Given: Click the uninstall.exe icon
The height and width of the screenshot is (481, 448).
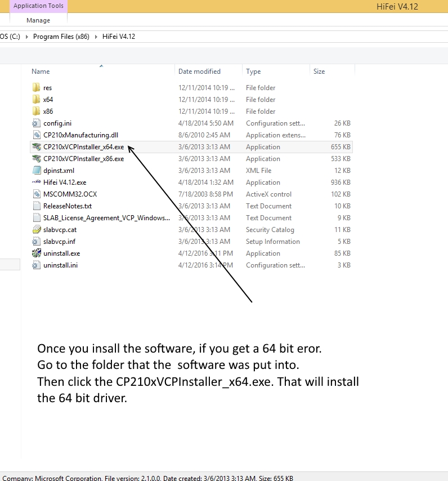Looking at the screenshot, I should 36,253.
